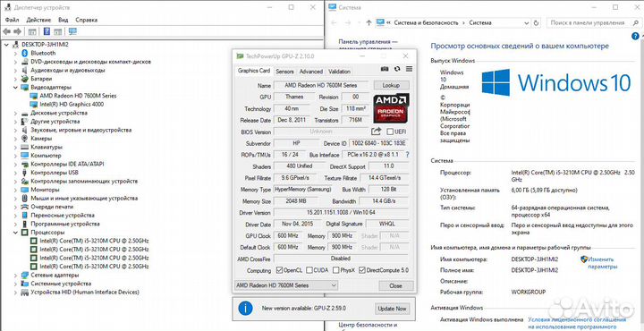
Task: Expand the Дисковые устройства node
Action: 15,113
